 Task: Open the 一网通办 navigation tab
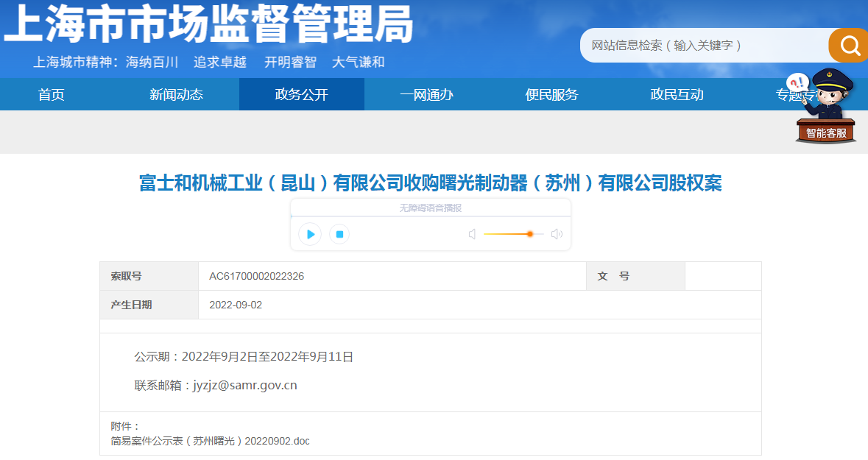(427, 95)
